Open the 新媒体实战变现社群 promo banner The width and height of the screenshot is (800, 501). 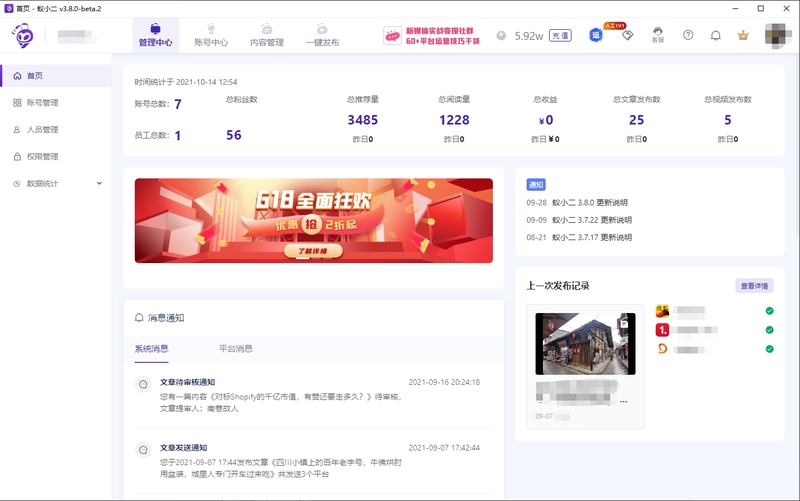[432, 36]
